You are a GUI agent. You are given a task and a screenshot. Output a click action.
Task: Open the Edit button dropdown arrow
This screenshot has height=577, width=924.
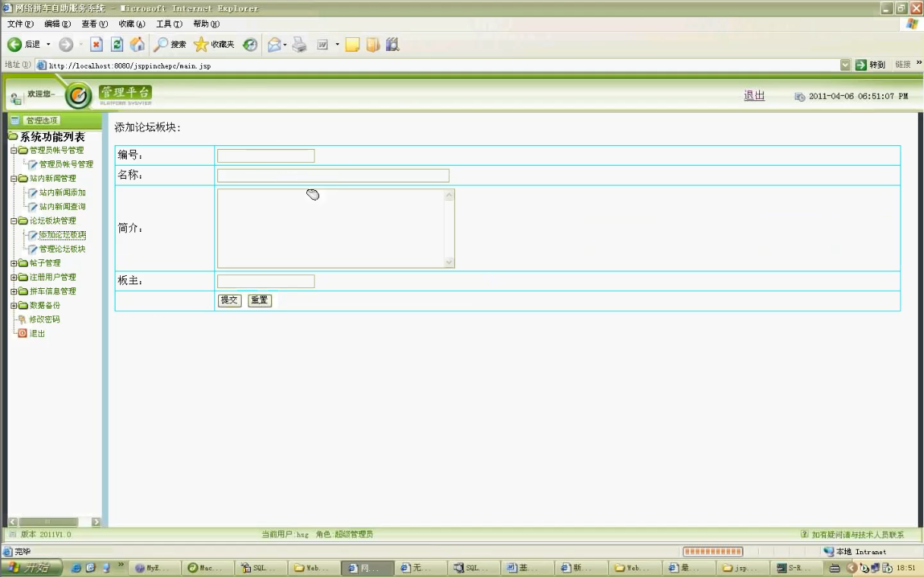(337, 45)
